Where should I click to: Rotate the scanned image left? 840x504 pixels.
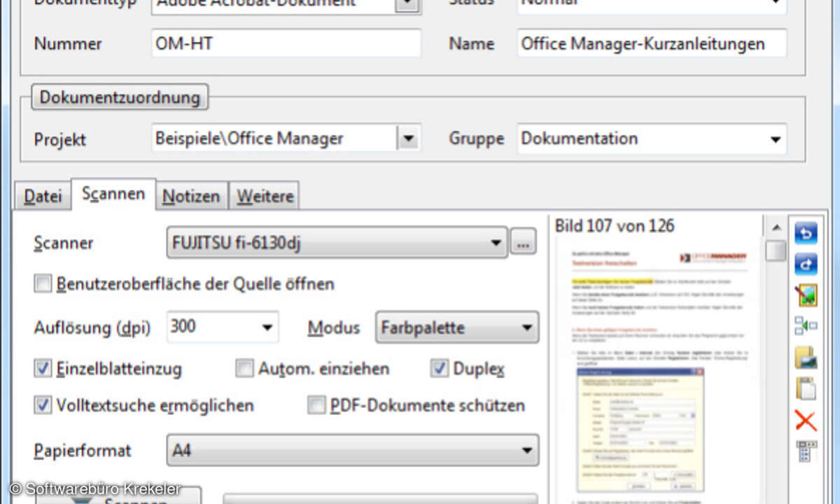(x=806, y=232)
